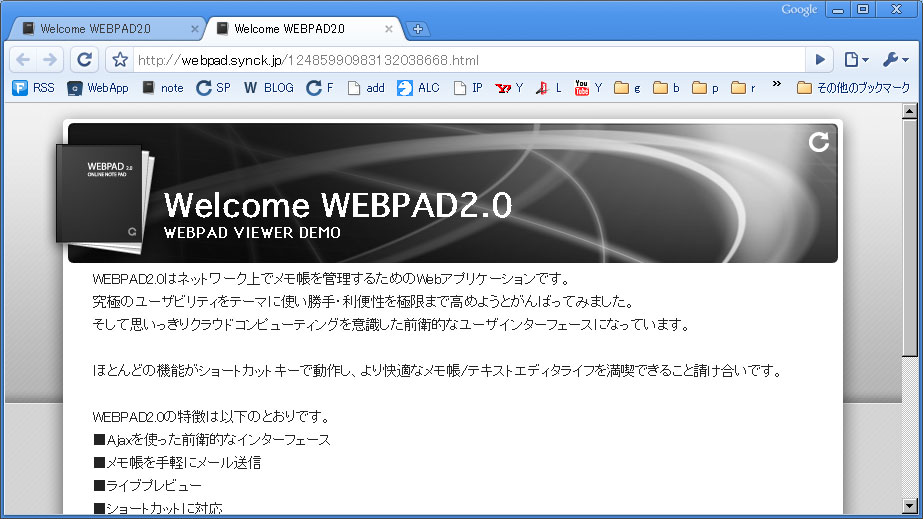Close the first Welcome WEBPAD2.0 tab

coord(195,29)
